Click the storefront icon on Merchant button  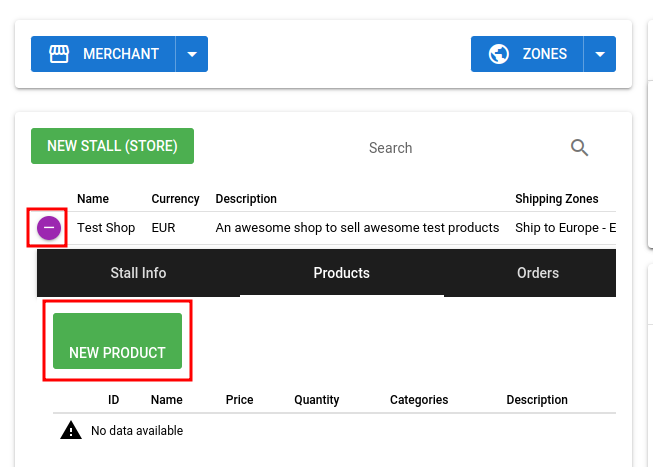click(59, 54)
